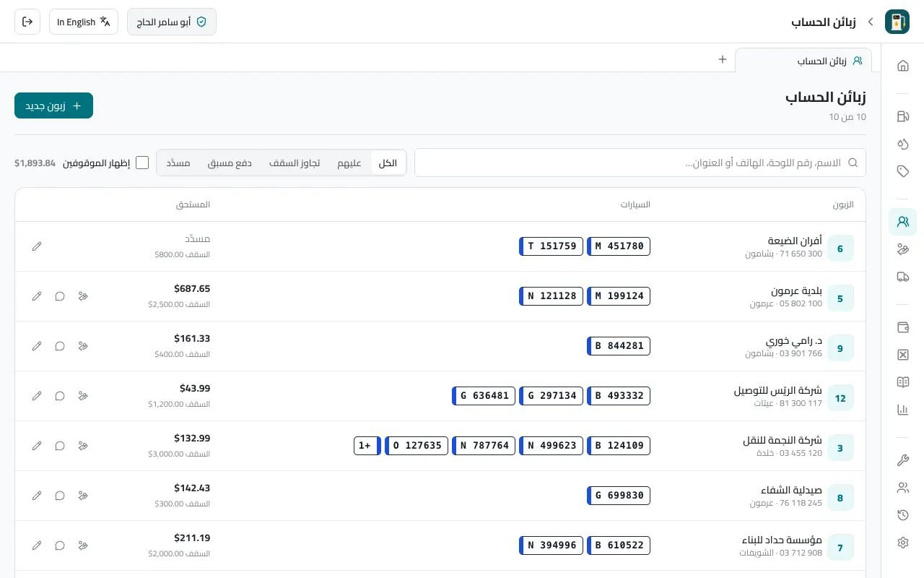
Task: Open the home icon in the sidebar
Action: [x=902, y=66]
